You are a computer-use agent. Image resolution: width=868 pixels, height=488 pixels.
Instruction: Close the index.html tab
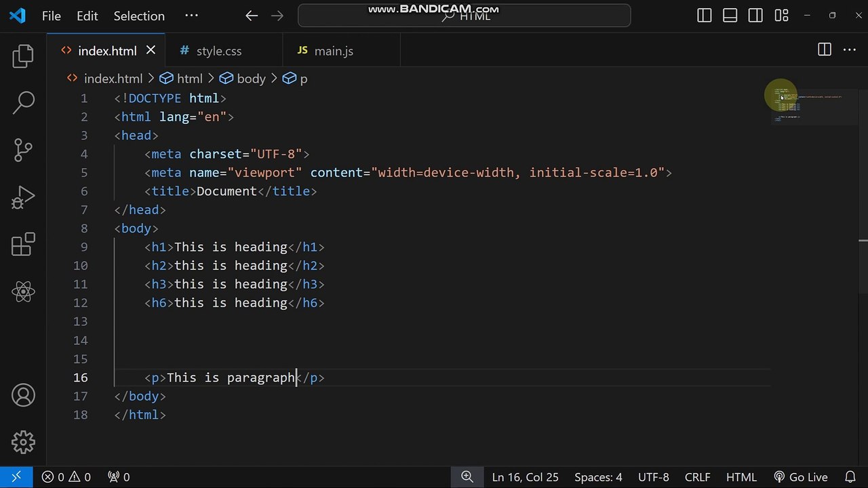point(151,50)
